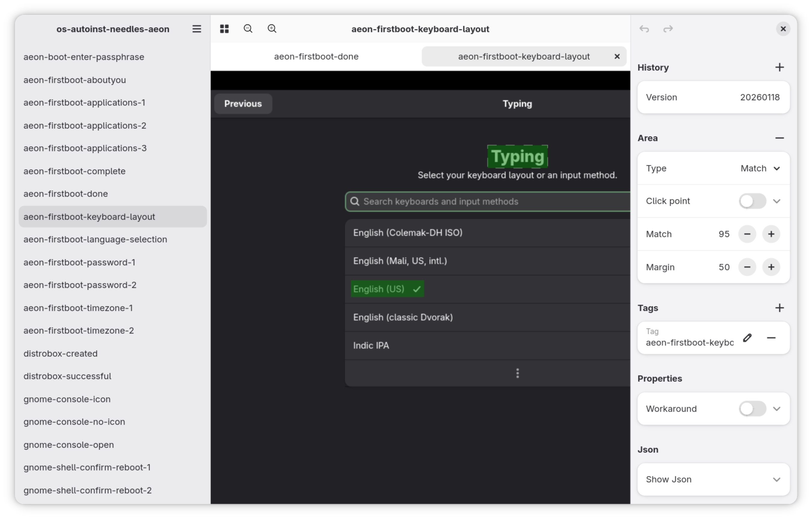Remove the aeon-firstboot-keybo tag
This screenshot has width=812, height=519.
[771, 338]
